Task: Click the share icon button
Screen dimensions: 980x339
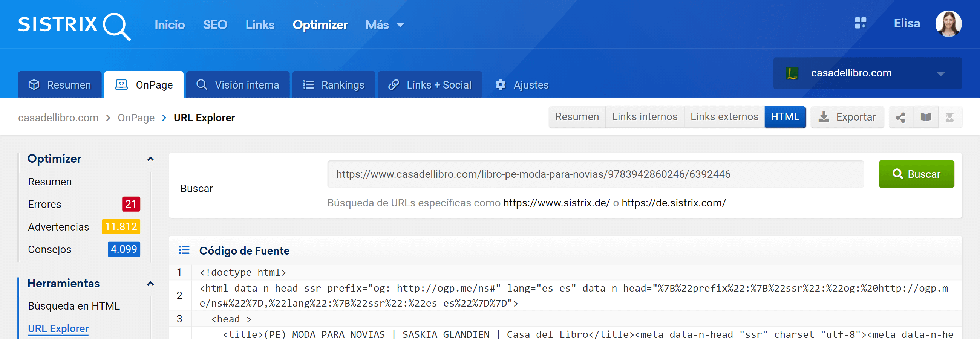Action: click(900, 118)
